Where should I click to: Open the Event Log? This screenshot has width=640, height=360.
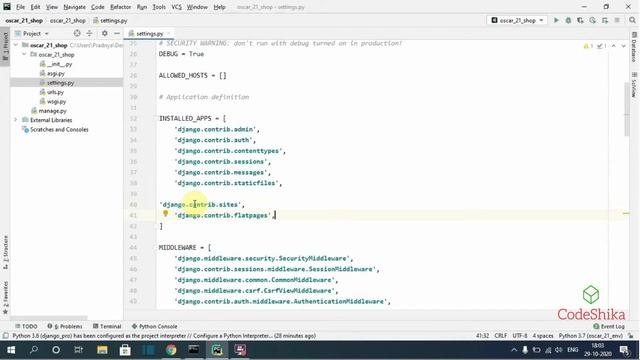point(609,326)
